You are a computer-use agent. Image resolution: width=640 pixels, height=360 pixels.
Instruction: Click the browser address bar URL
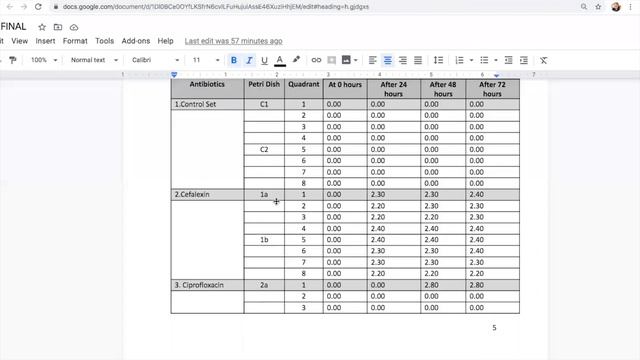coord(216,7)
